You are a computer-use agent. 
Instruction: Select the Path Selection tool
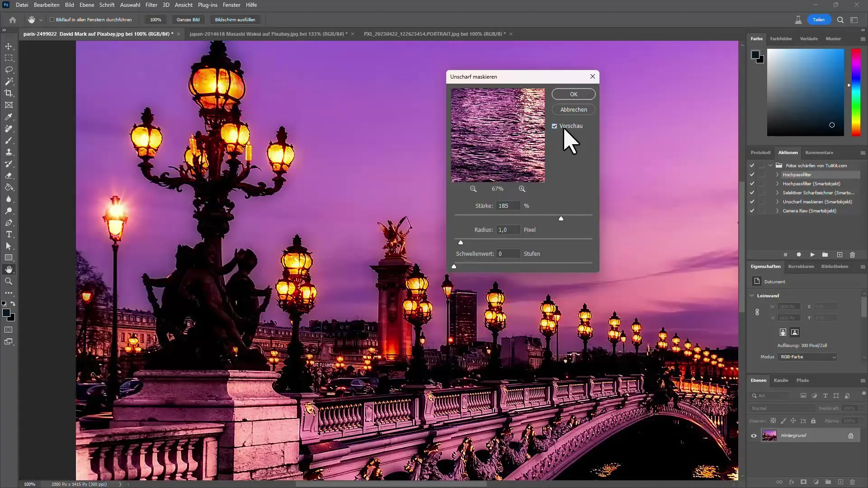tap(9, 246)
